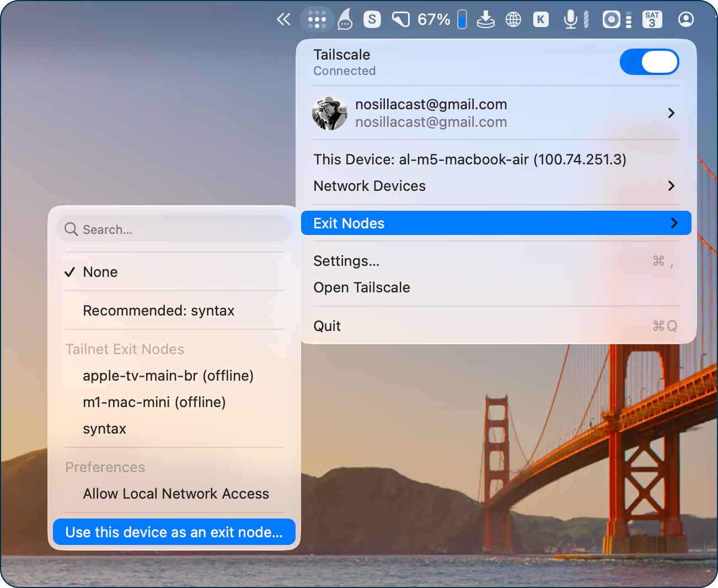Click the microphone menu bar icon
The width and height of the screenshot is (718, 588).
tap(571, 19)
